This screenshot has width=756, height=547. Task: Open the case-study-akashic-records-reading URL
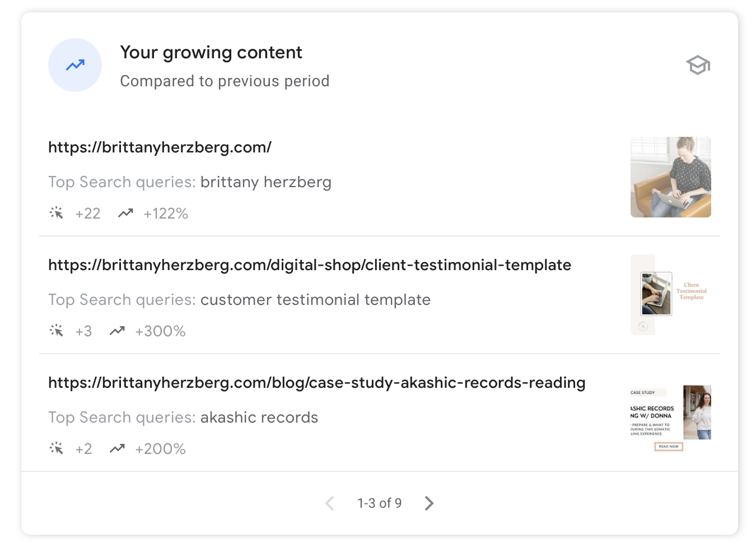[316, 383]
